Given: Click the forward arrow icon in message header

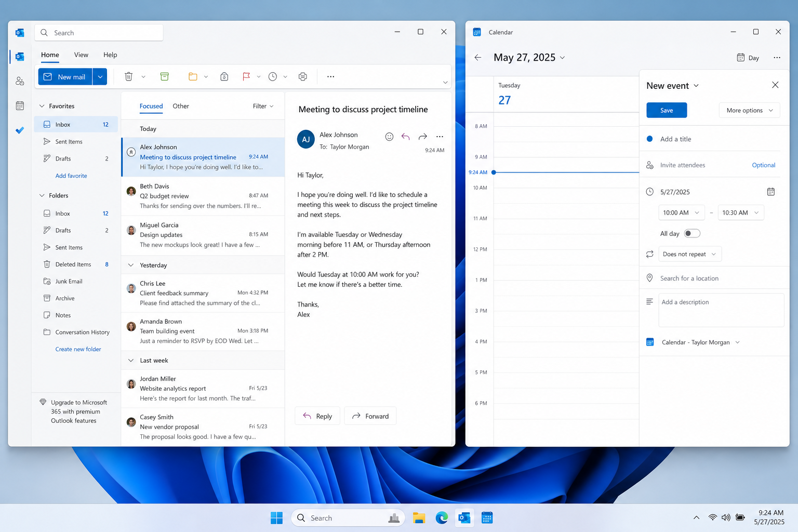Looking at the screenshot, I should pyautogui.click(x=423, y=137).
